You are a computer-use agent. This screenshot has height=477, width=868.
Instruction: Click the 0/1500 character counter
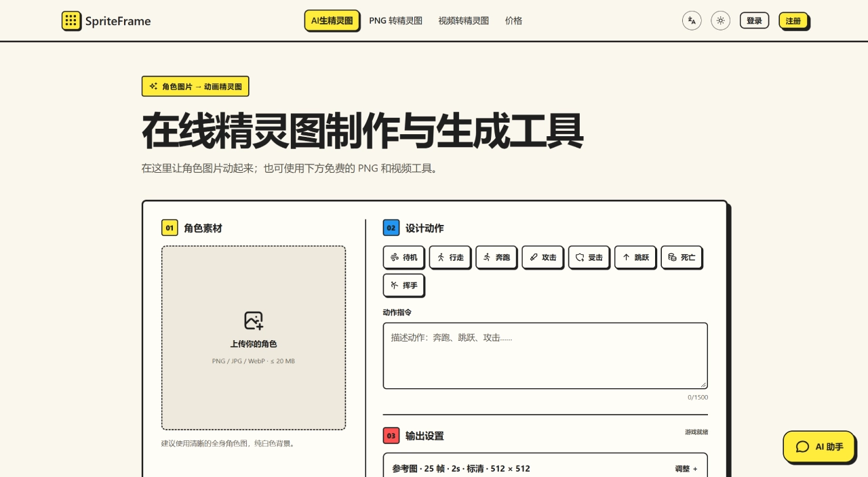698,397
